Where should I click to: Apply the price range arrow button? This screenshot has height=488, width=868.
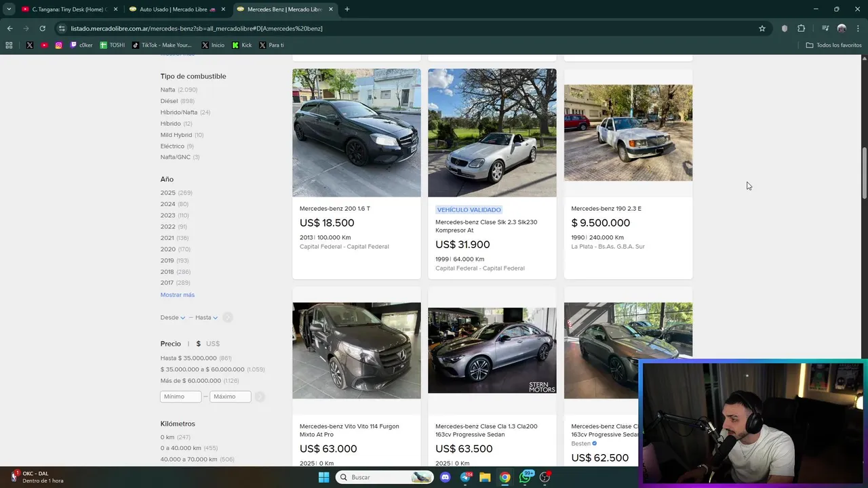tap(260, 396)
